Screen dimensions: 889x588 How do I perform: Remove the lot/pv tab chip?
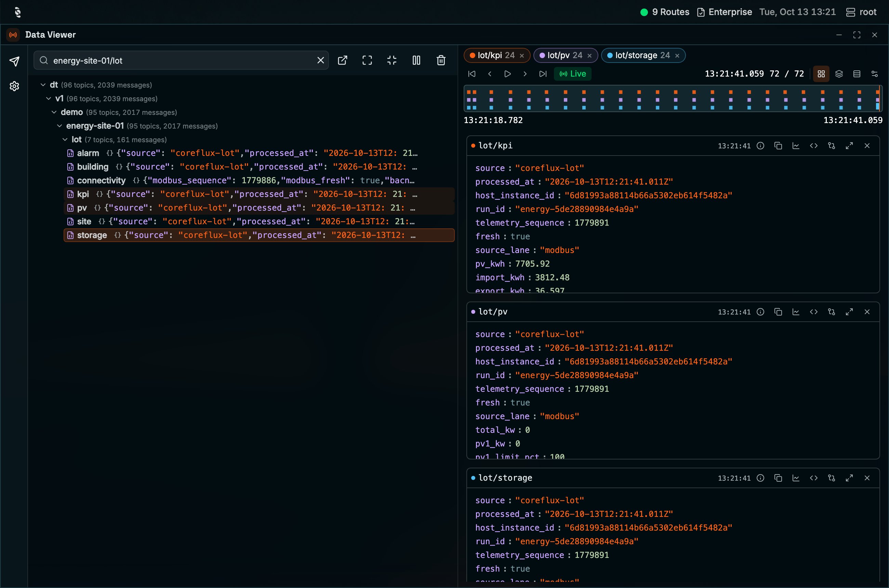pos(589,55)
